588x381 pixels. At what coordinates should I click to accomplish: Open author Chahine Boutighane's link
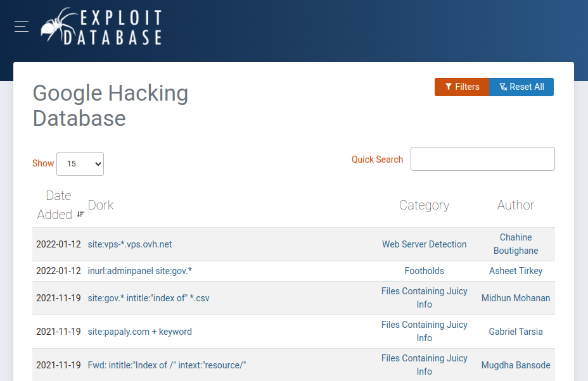point(515,244)
